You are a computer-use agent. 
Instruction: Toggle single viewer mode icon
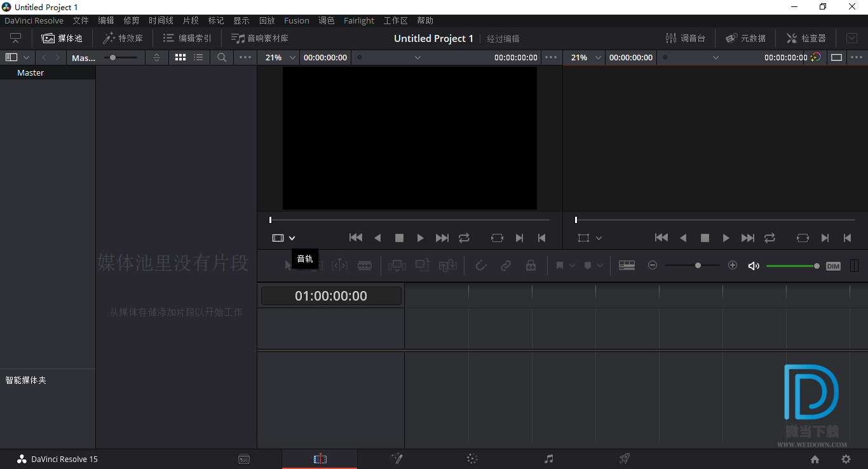(837, 57)
